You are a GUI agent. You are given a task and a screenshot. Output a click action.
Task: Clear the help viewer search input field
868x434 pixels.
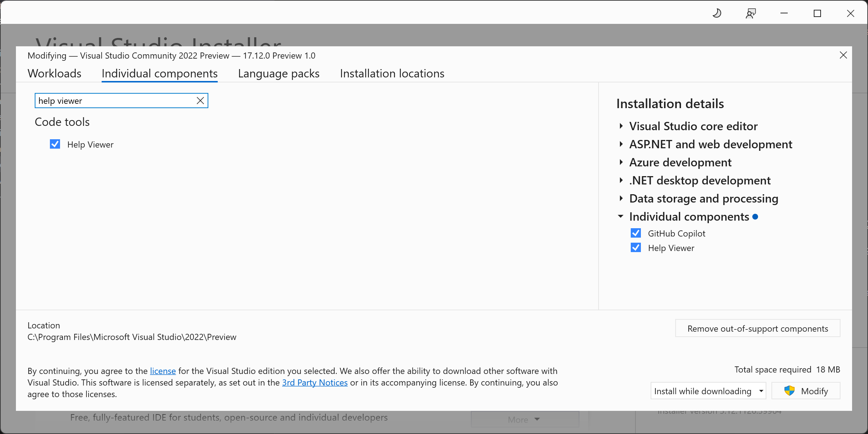click(200, 100)
